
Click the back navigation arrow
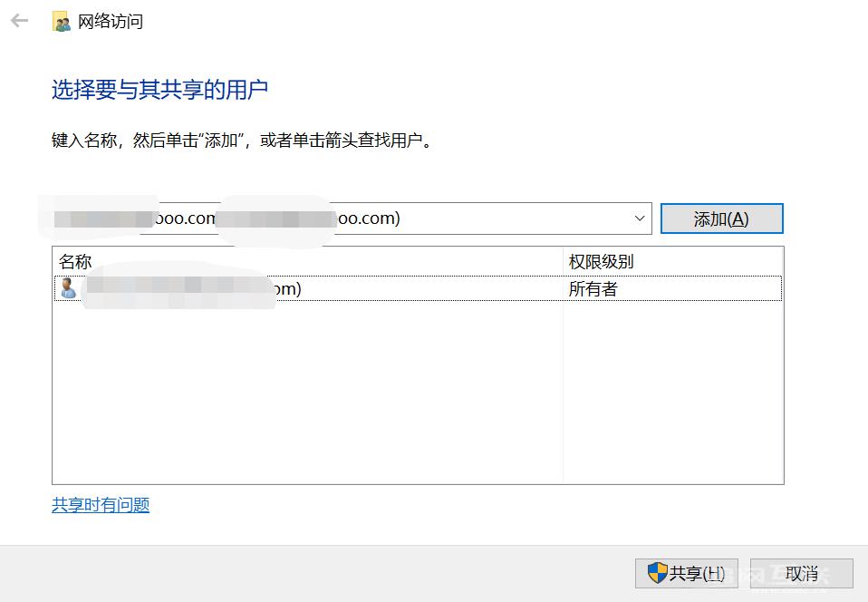pyautogui.click(x=18, y=20)
